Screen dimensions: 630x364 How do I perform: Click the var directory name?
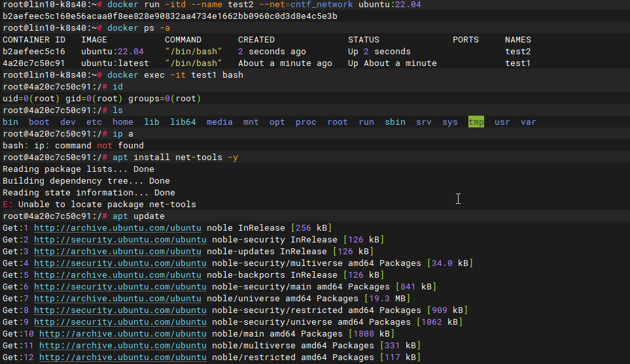(x=529, y=122)
